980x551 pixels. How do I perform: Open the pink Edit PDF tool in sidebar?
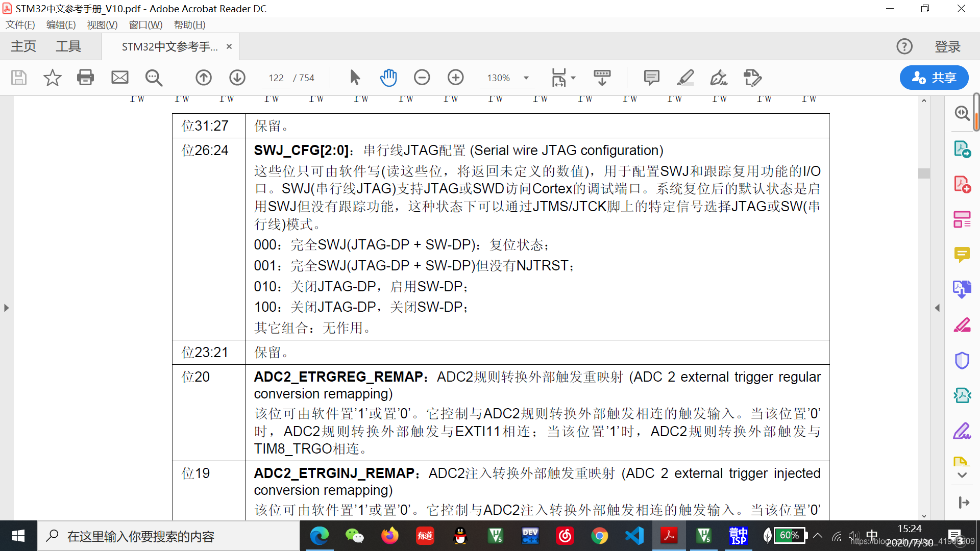pos(962,325)
